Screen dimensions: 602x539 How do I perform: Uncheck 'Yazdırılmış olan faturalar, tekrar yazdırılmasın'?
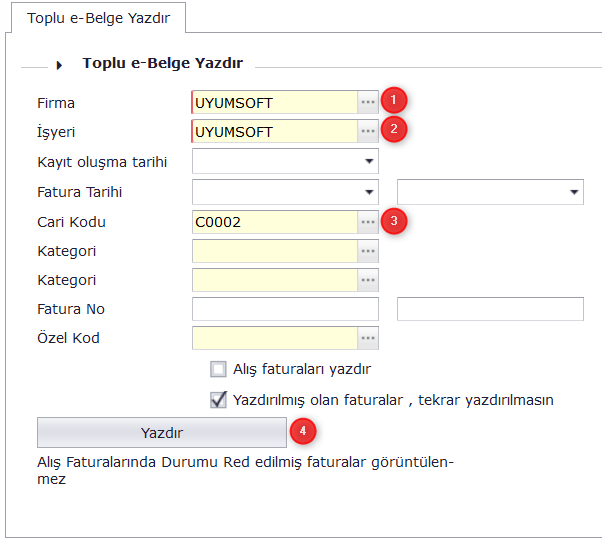click(x=218, y=399)
